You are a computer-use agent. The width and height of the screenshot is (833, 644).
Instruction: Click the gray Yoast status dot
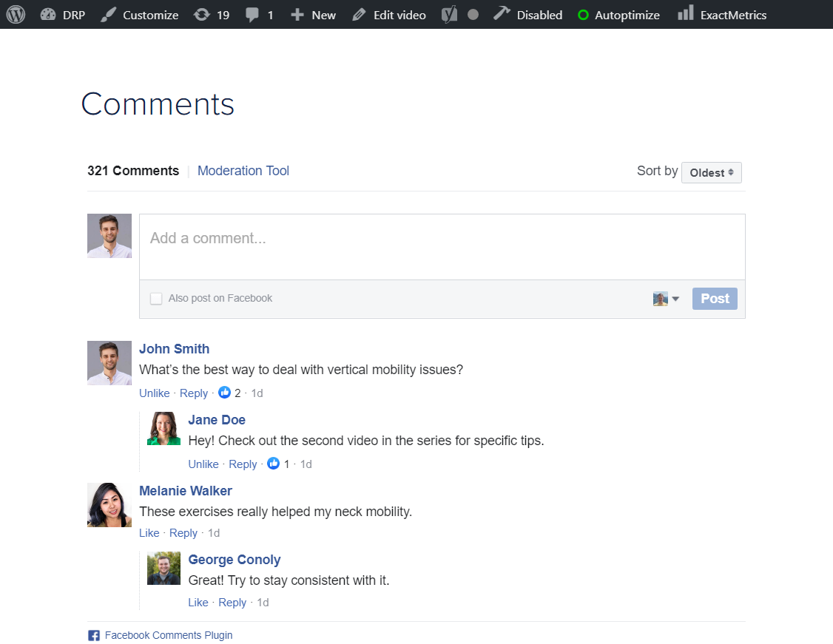click(x=473, y=15)
